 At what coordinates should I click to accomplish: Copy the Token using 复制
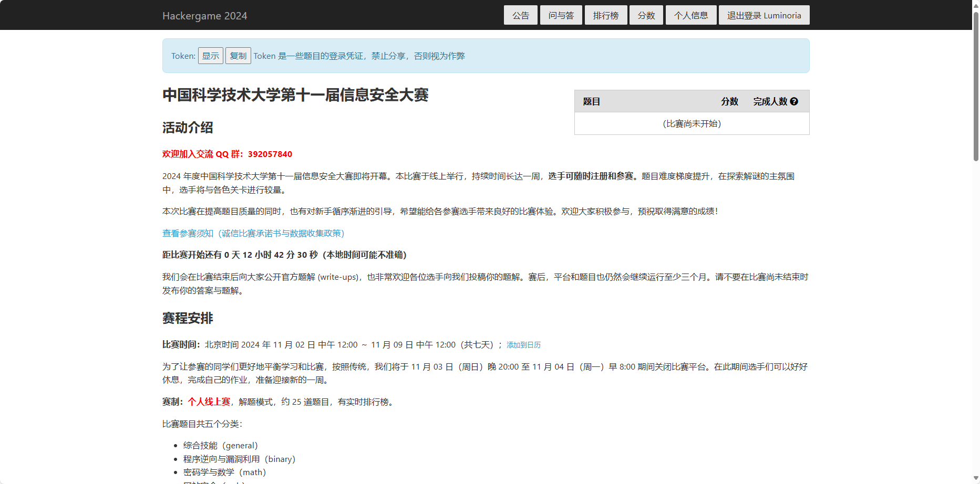[238, 55]
